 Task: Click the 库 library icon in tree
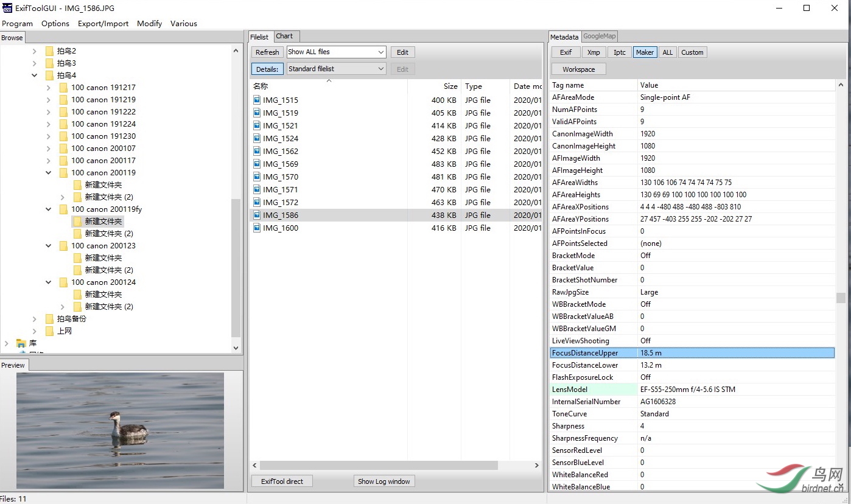pyautogui.click(x=21, y=343)
